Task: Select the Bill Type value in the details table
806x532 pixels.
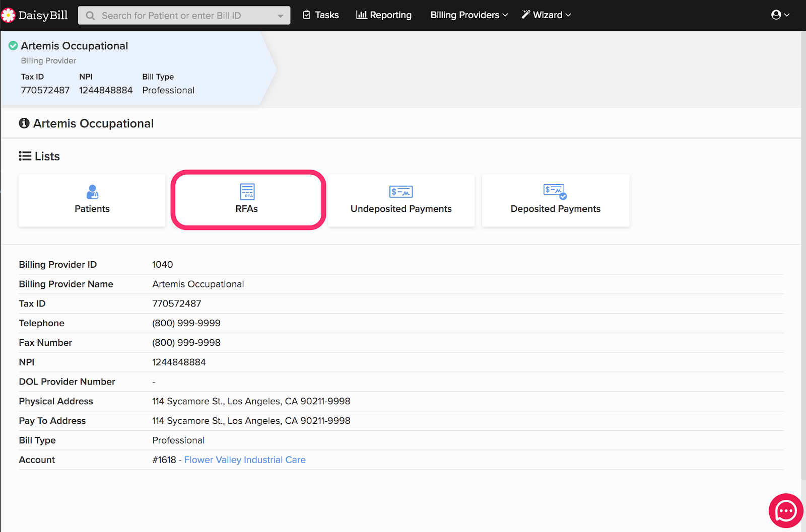Action: pyautogui.click(x=178, y=440)
